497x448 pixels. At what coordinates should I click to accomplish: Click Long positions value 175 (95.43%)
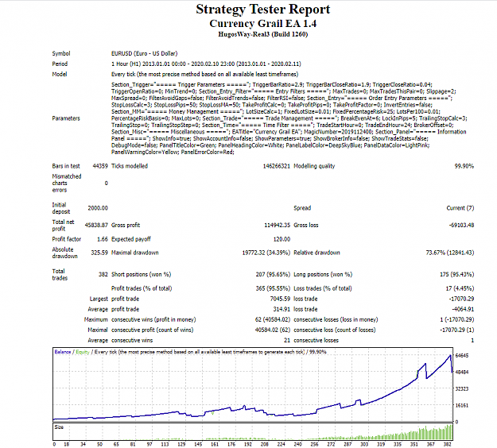[x=456, y=275]
